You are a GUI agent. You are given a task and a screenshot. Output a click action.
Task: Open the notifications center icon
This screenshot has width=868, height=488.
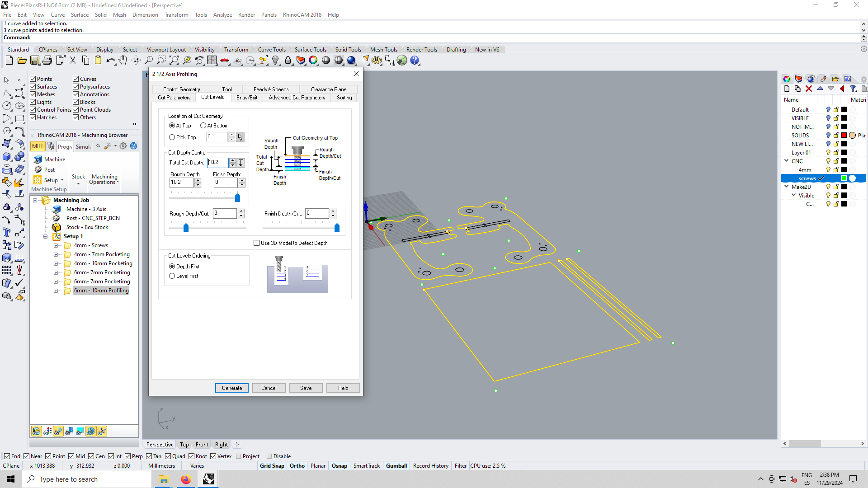coord(853,479)
